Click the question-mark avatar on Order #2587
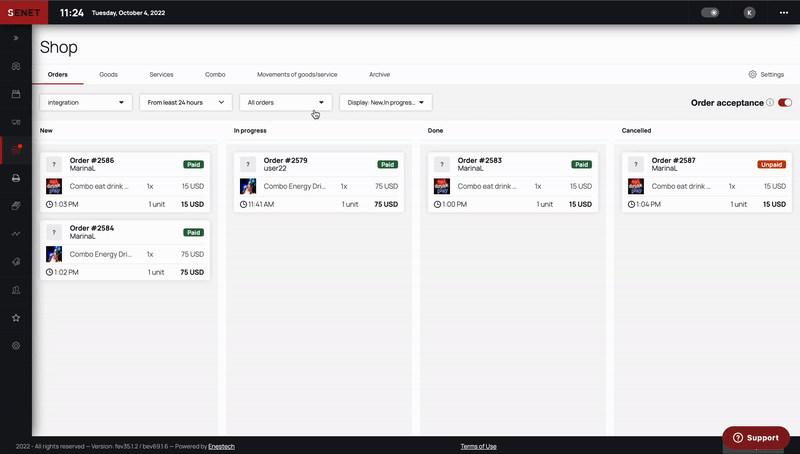This screenshot has width=800, height=454. (636, 164)
